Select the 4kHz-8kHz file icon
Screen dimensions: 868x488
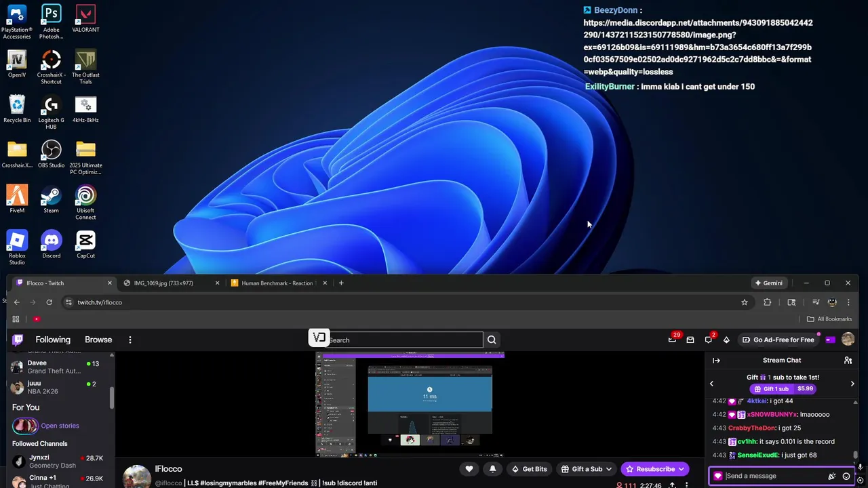pyautogui.click(x=85, y=109)
